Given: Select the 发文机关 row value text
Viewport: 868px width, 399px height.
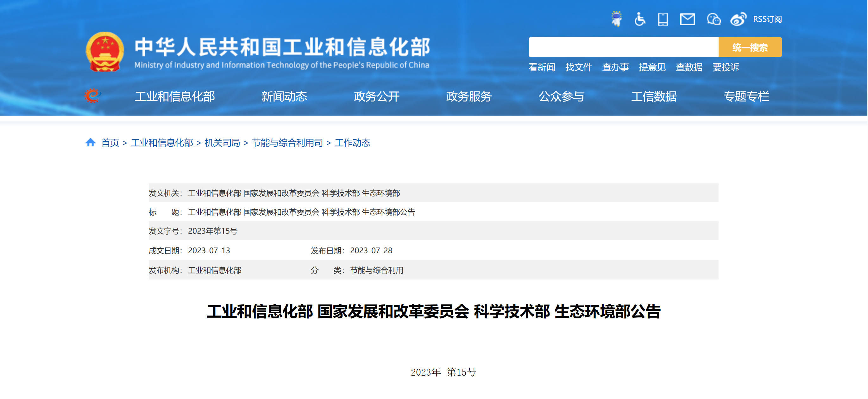Looking at the screenshot, I should (x=294, y=193).
